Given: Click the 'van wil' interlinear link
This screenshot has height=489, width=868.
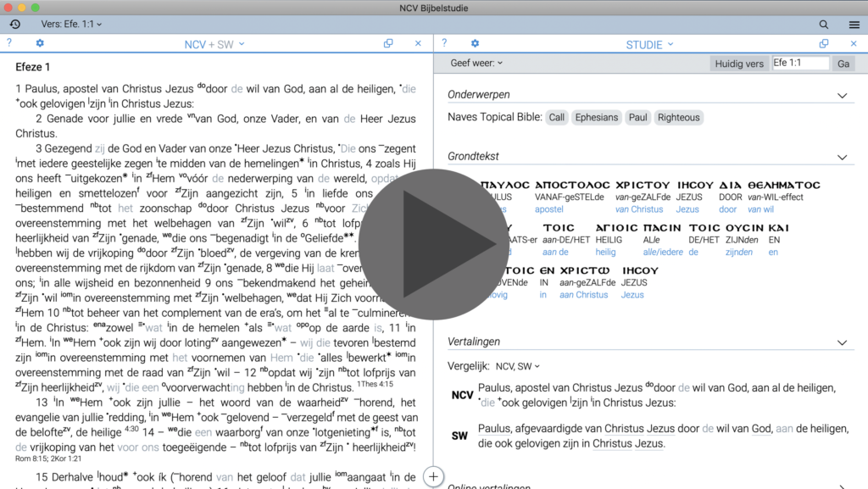Looking at the screenshot, I should pyautogui.click(x=760, y=209).
